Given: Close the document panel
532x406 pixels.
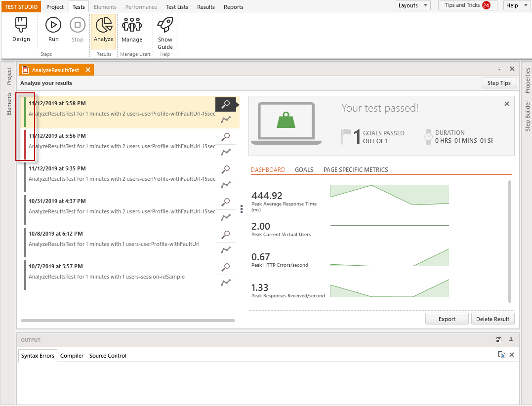Looking at the screenshot, I should pos(512,69).
